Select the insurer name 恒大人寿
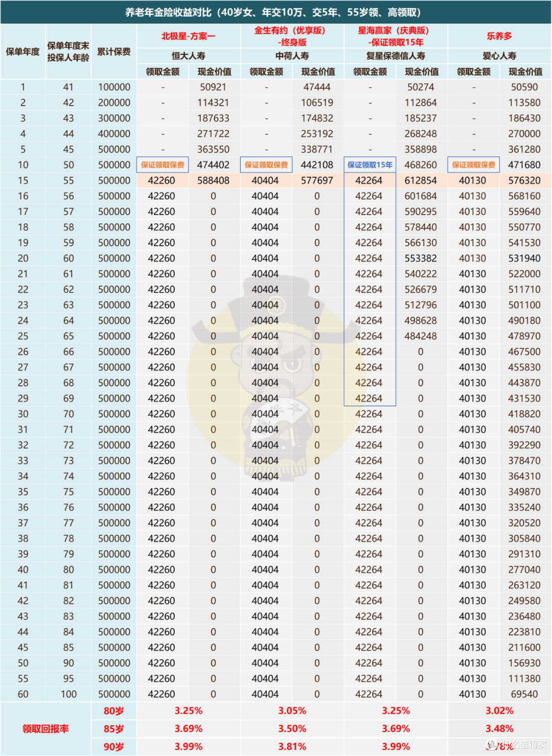 [x=188, y=56]
